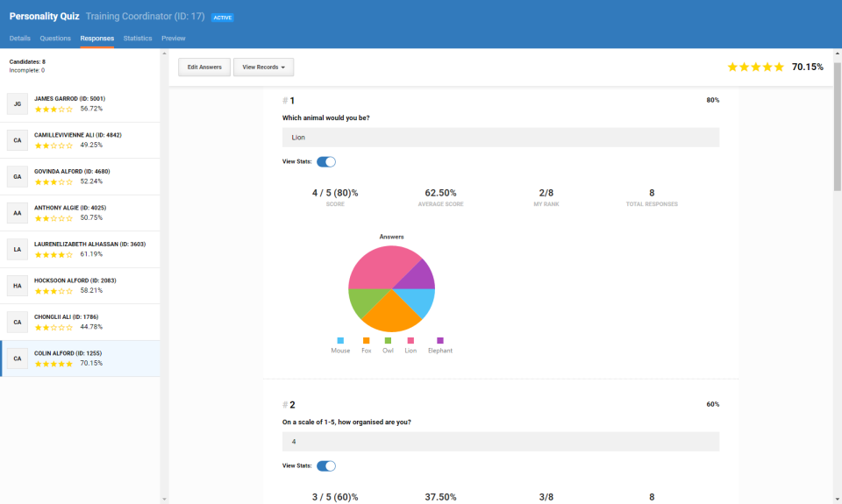Click the JG avatar for James Garrod

tap(18, 103)
